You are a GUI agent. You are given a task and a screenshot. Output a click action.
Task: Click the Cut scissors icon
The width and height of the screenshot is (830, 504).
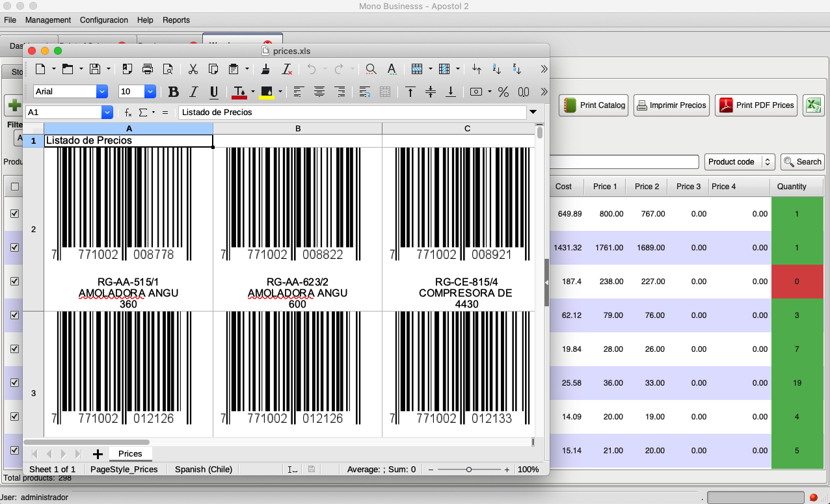pos(193,69)
